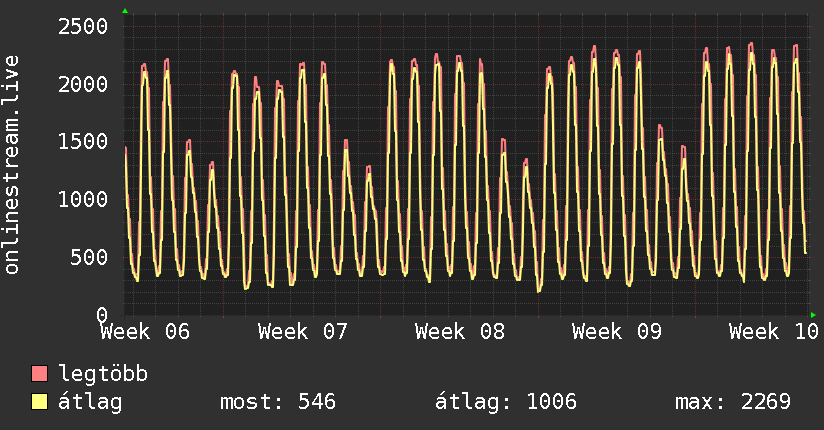The width and height of the screenshot is (824, 430).
Task: Click the 2000 y-axis value
Action: point(83,84)
